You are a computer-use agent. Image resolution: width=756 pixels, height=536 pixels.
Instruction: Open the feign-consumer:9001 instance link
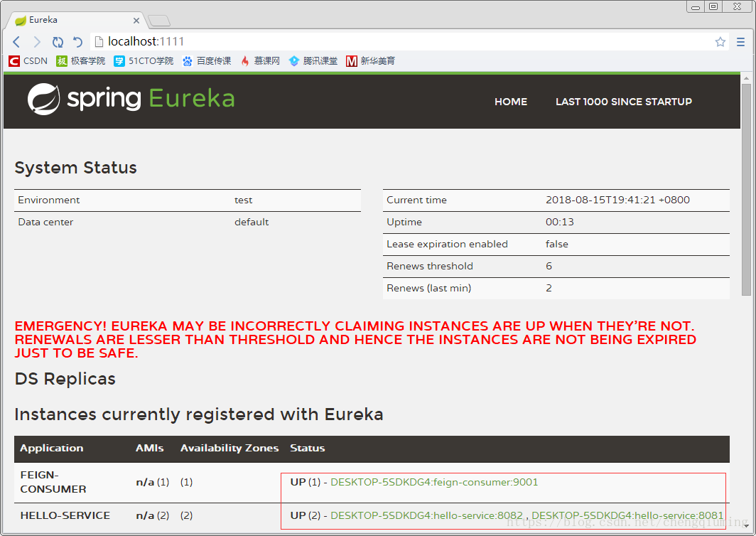(434, 482)
